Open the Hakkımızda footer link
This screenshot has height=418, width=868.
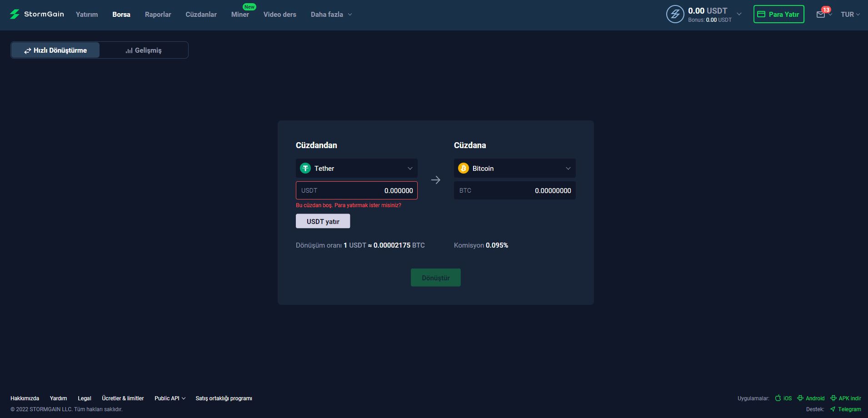(x=25, y=398)
